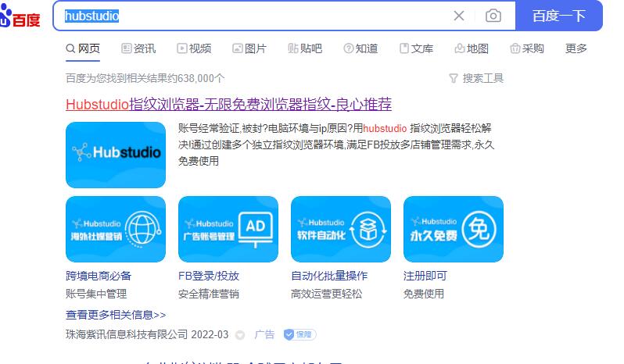Click the 账号集中管理 caption
624x364 pixels.
click(x=96, y=294)
